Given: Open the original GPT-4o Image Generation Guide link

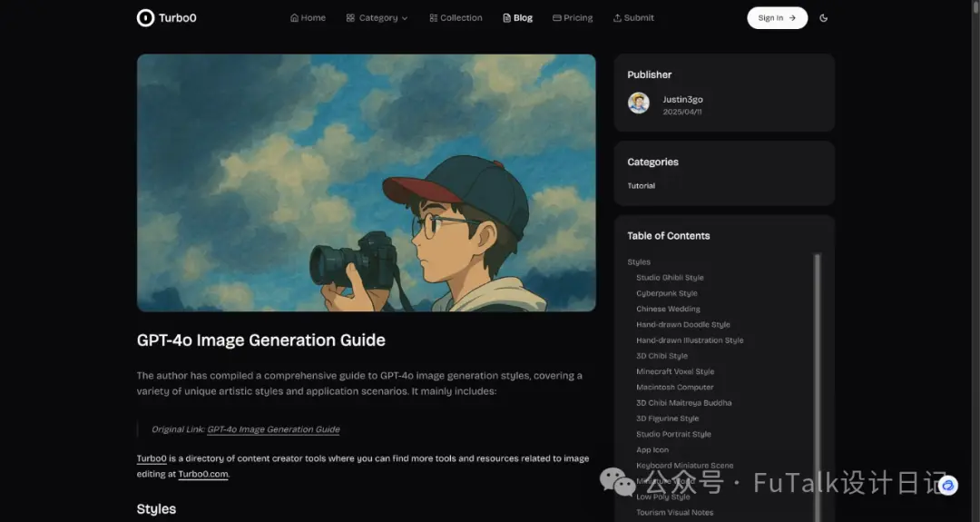Looking at the screenshot, I should [x=273, y=429].
